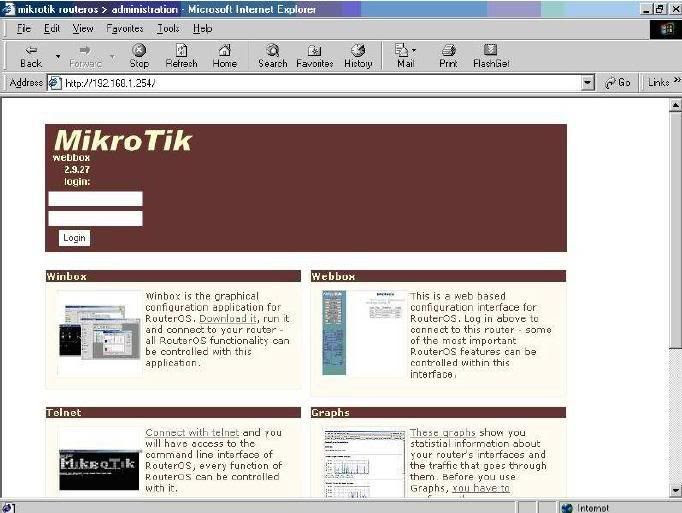The height and width of the screenshot is (513, 682).
Task: Expand the Links toolbar chevron
Action: click(x=677, y=80)
